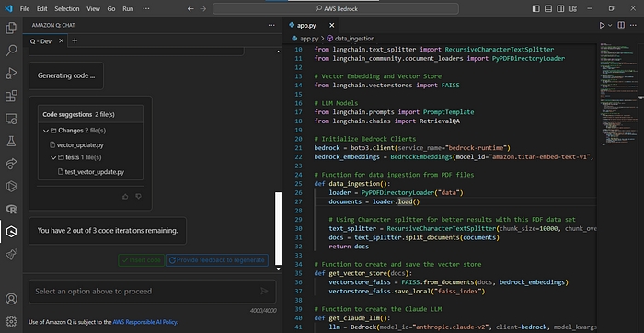Open the Accounts menu icon
The height and width of the screenshot is (333, 644).
click(x=11, y=299)
